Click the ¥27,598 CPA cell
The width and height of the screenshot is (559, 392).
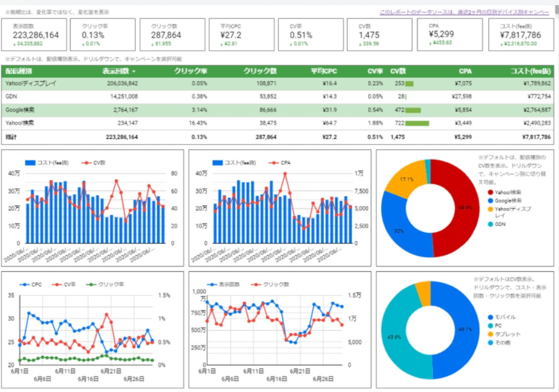(463, 96)
